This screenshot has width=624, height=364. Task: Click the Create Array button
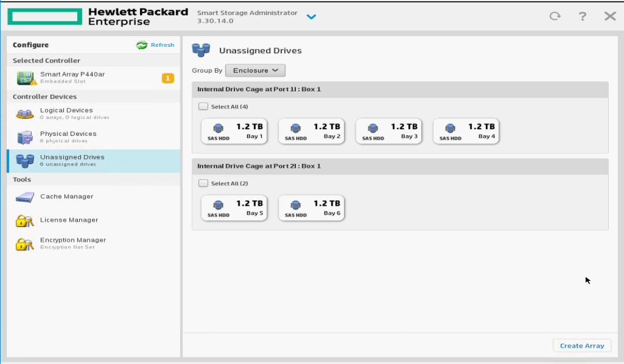coord(582,346)
